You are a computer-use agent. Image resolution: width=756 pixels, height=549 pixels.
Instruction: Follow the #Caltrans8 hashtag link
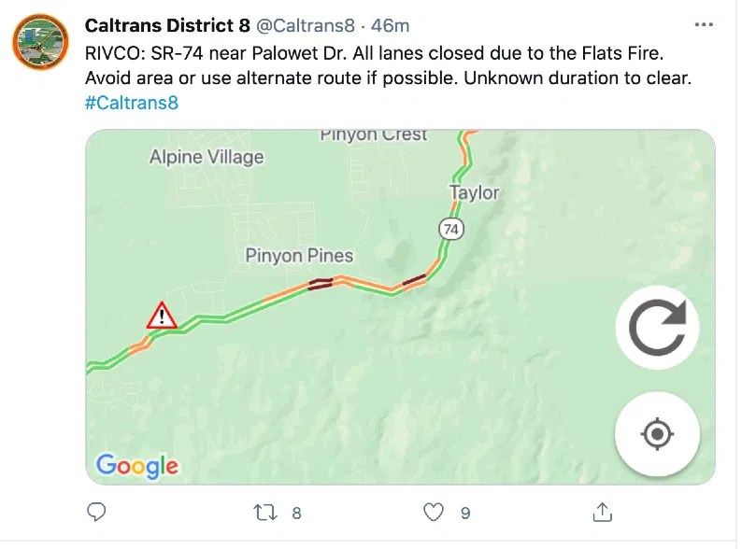131,103
